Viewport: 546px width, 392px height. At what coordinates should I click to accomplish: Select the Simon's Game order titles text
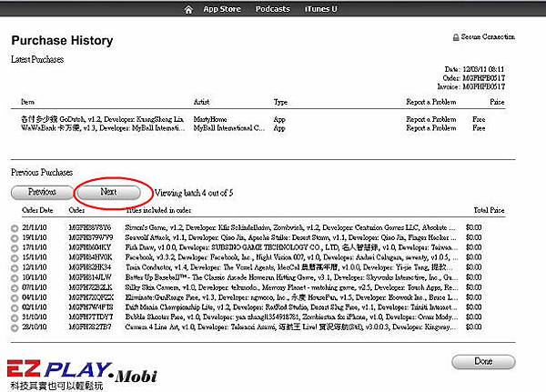[x=290, y=227]
